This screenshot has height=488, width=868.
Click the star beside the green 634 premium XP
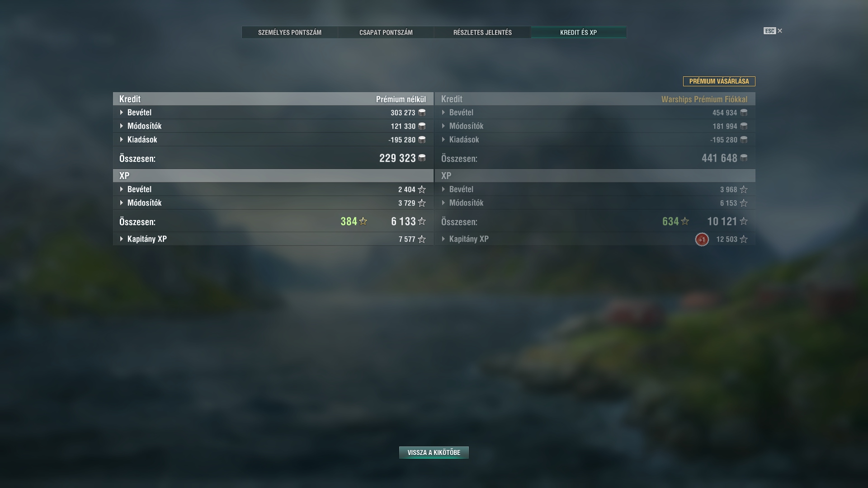tap(685, 221)
